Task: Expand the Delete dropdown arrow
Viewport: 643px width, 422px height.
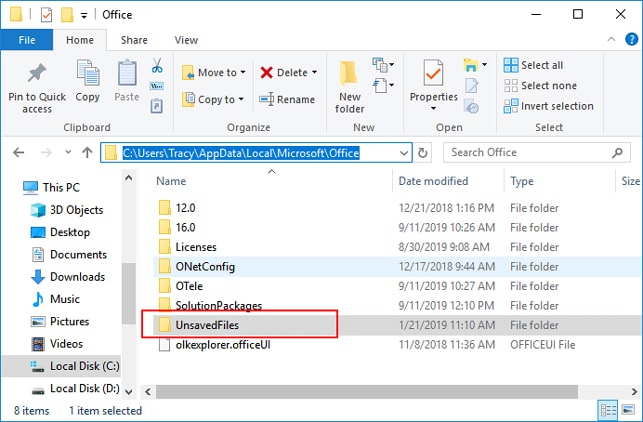Action: pyautogui.click(x=314, y=72)
